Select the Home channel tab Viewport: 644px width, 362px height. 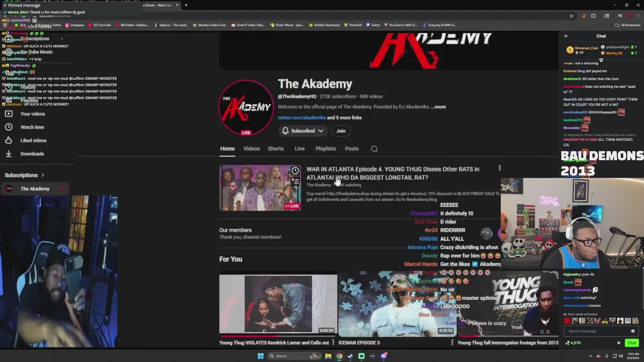227,149
